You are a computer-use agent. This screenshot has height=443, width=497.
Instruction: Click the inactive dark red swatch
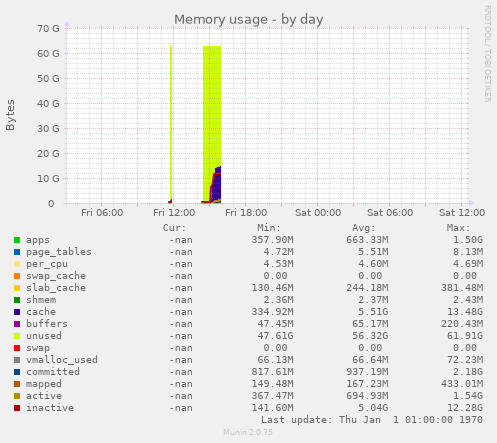point(17,408)
